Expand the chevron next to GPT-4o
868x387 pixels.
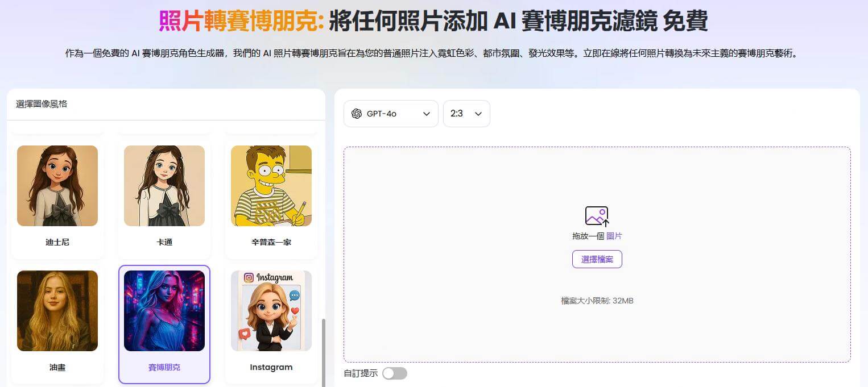[x=426, y=114]
